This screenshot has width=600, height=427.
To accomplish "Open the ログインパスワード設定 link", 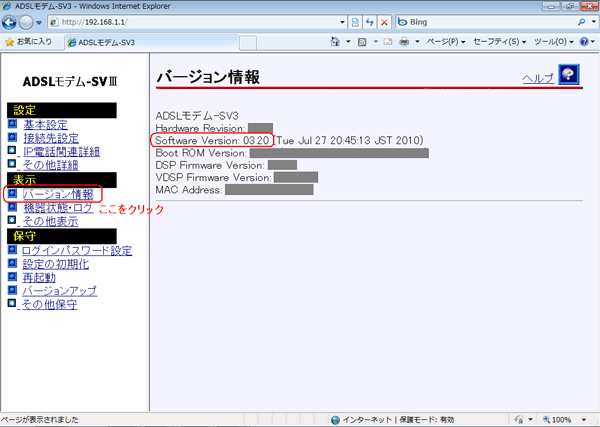I will pos(76,250).
